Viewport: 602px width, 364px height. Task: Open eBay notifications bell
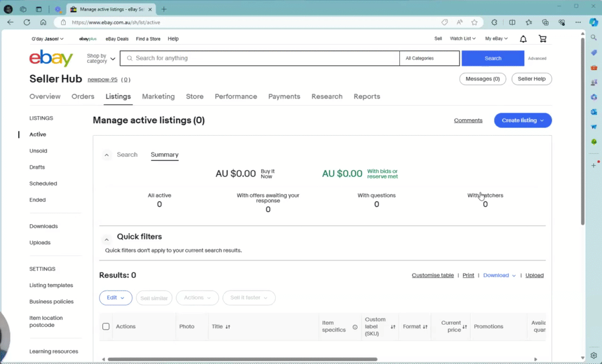pyautogui.click(x=523, y=38)
